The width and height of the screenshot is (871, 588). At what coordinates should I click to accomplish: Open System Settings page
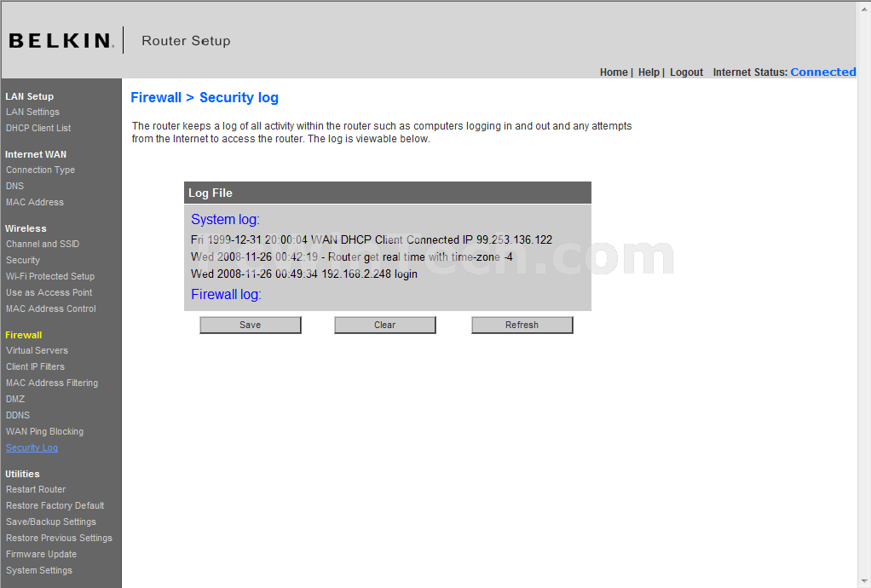click(x=39, y=570)
